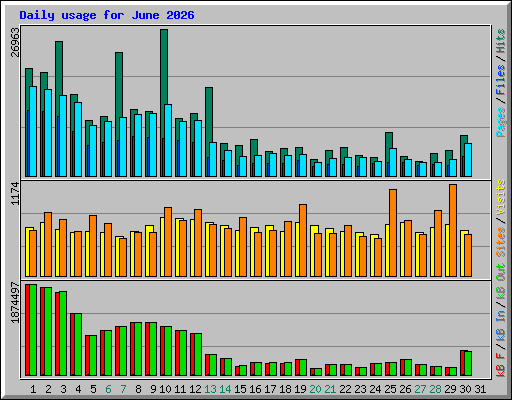Click the bright green kB Out bar for day 1
The image size is (512, 400).
tap(33, 330)
